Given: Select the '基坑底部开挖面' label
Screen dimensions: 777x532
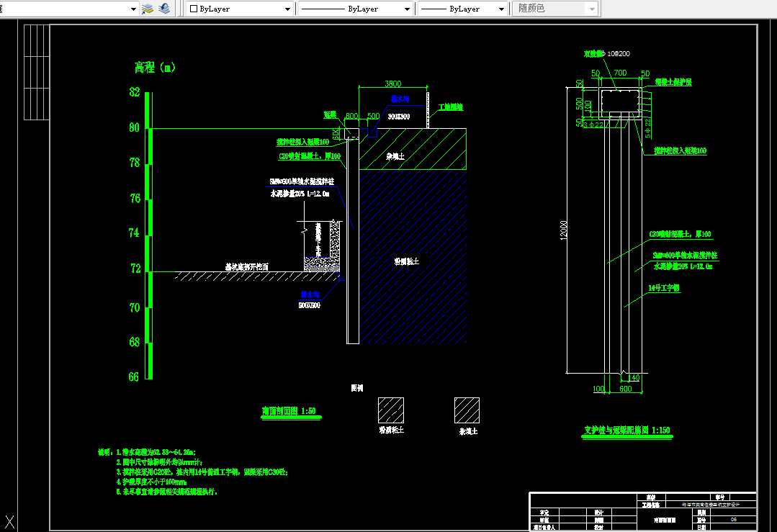Looking at the screenshot, I should (247, 267).
